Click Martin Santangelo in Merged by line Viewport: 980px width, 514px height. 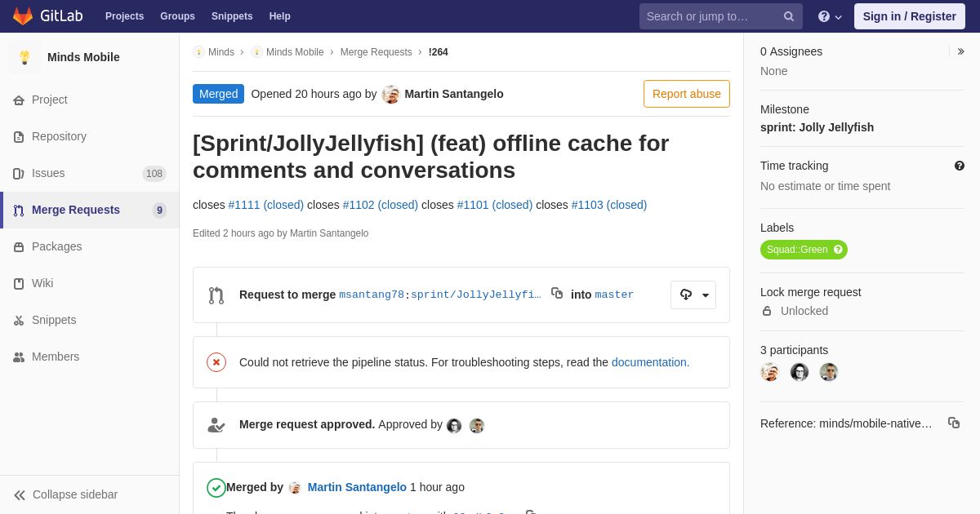(x=357, y=487)
